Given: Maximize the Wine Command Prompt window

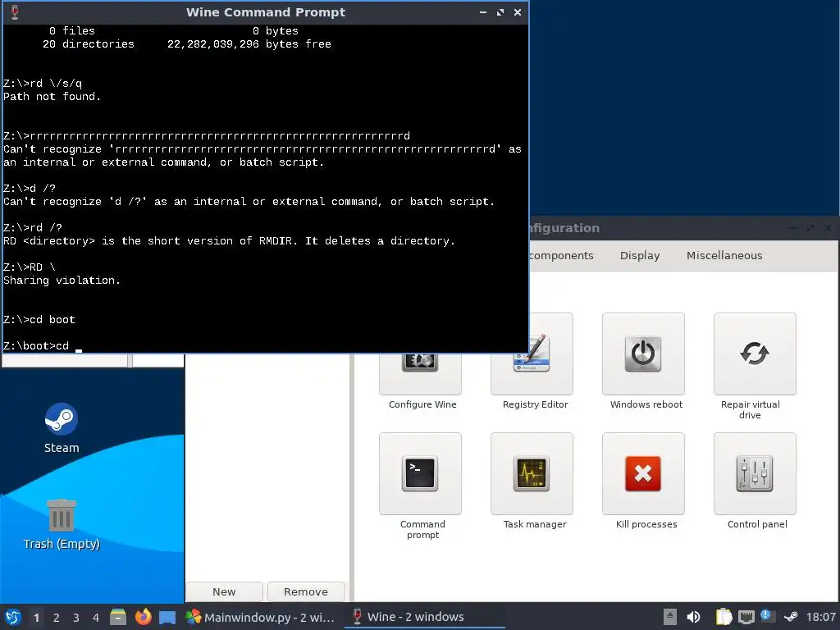Looking at the screenshot, I should tap(500, 11).
